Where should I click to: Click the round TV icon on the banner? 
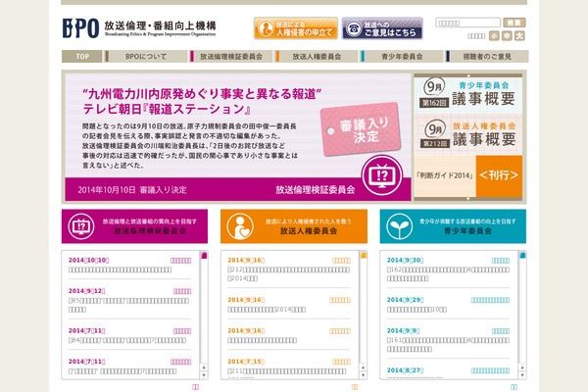[x=382, y=175]
